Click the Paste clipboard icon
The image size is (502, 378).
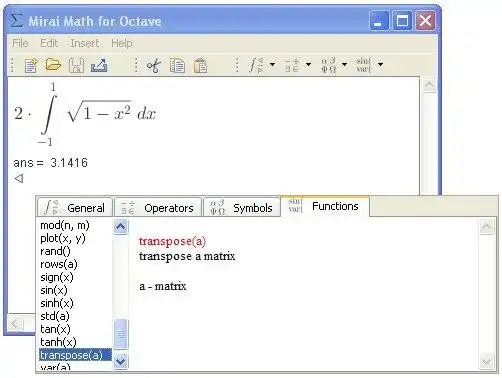200,65
